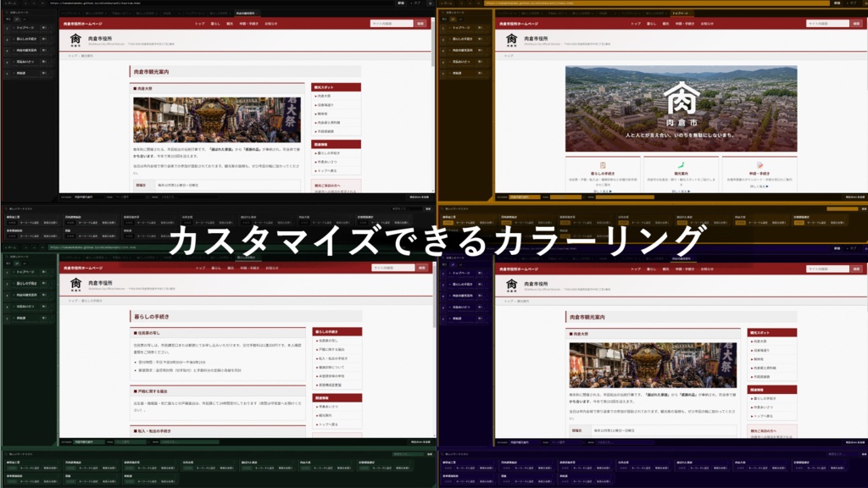The width and height of the screenshot is (868, 488).
Task: Click the red 検索 button in the black window
Action: click(x=420, y=24)
